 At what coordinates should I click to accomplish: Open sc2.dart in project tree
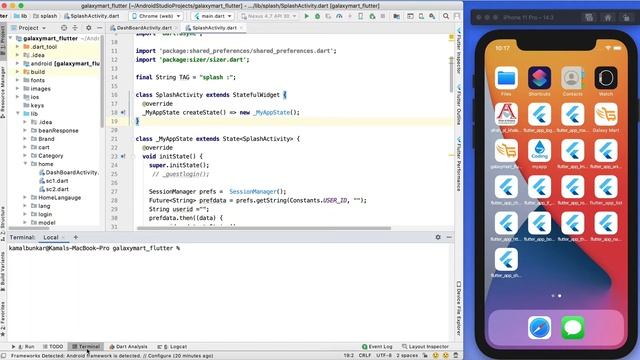click(x=57, y=189)
